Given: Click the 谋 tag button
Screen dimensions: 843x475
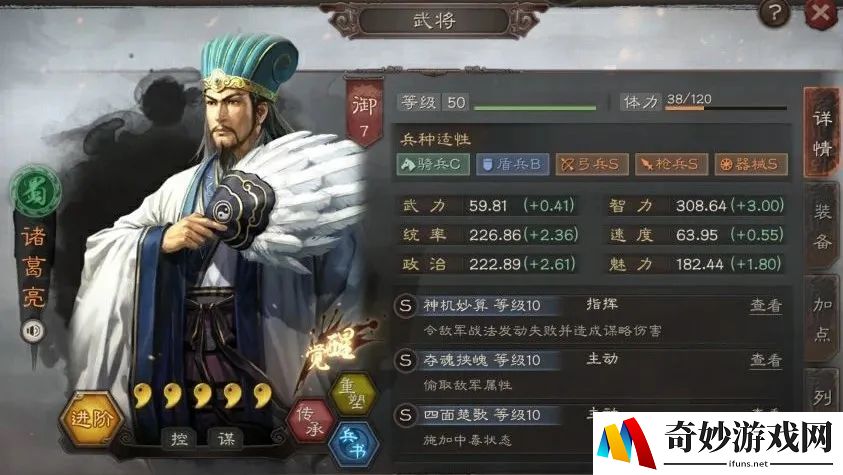Looking at the screenshot, I should [x=226, y=439].
